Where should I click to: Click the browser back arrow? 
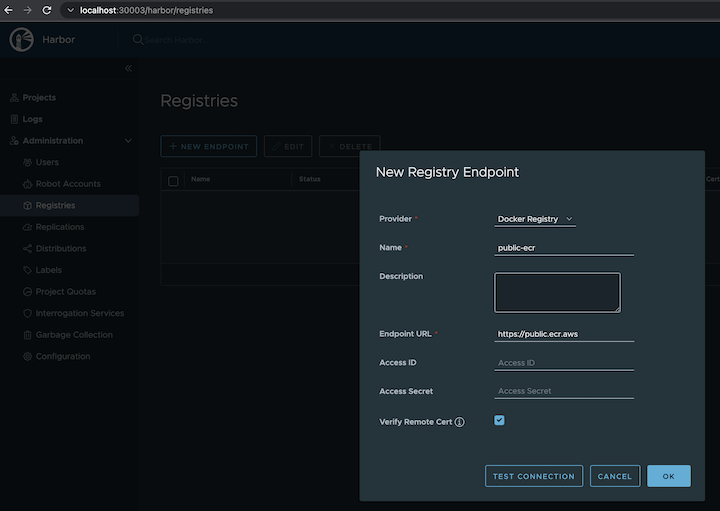click(x=9, y=10)
